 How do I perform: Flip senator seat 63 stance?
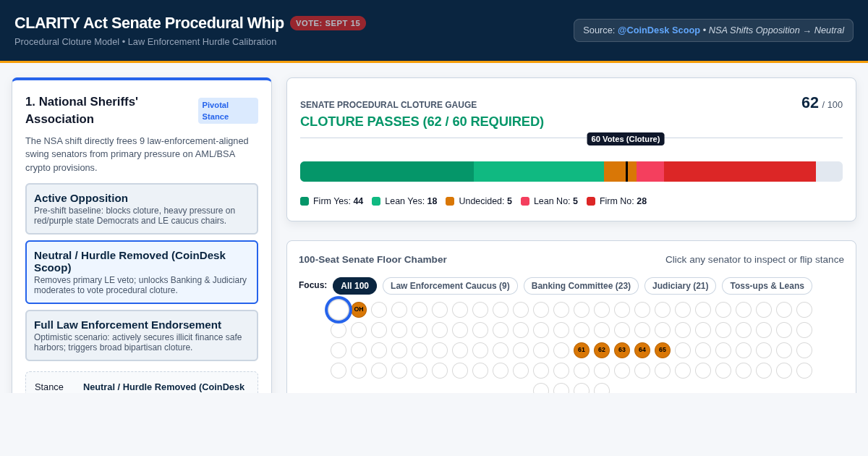622,350
